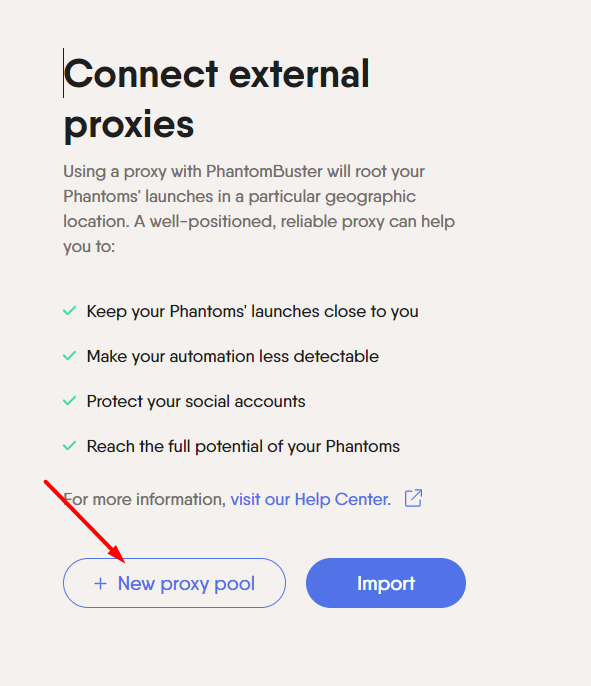
Task: Click the red arrow annotation's arrowhead
Action: point(117,554)
